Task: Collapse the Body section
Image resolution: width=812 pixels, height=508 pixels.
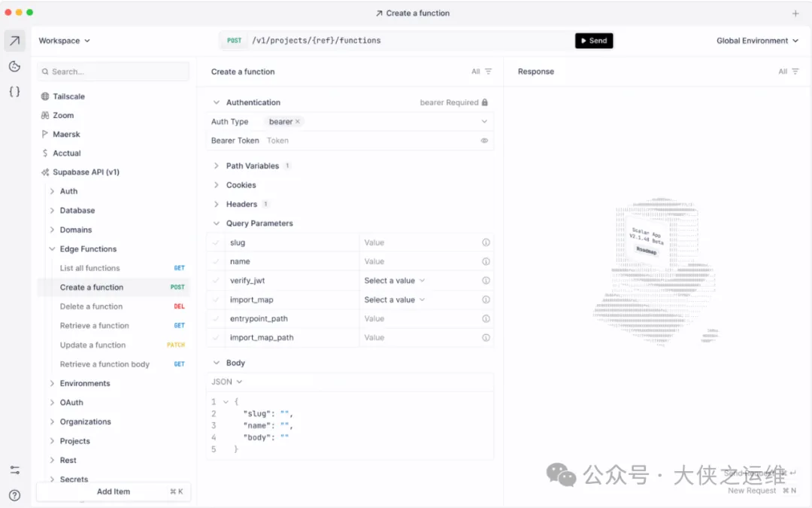Action: point(217,363)
